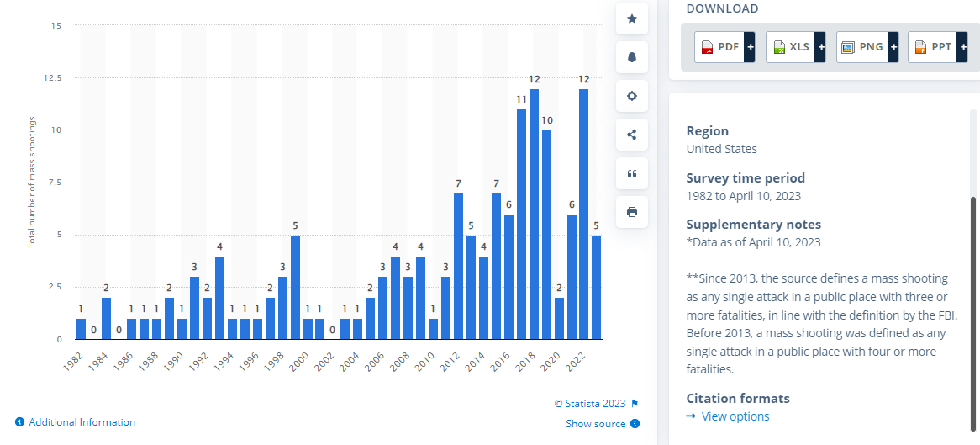Open chart settings gear icon
This screenshot has height=445, width=980.
[x=632, y=96]
